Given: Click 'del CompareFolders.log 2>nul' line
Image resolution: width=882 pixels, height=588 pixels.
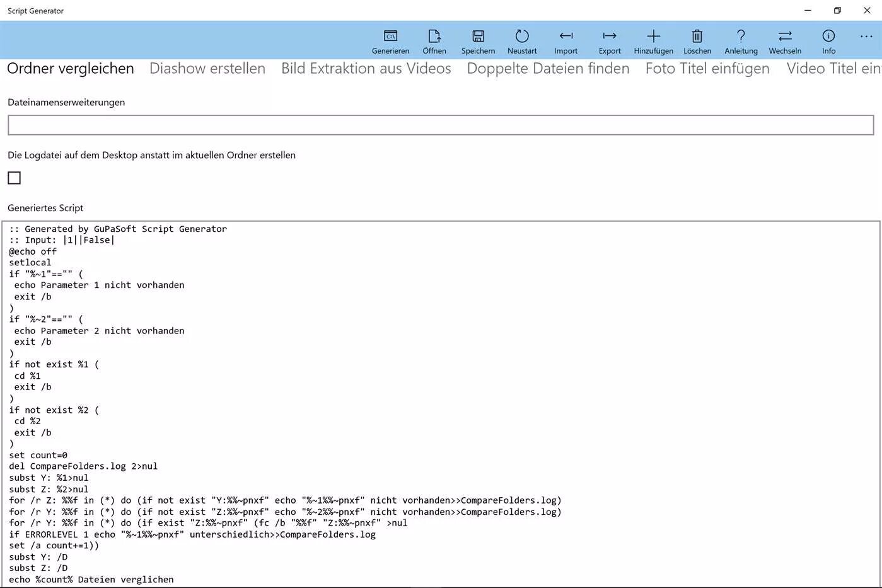Looking at the screenshot, I should tap(83, 466).
